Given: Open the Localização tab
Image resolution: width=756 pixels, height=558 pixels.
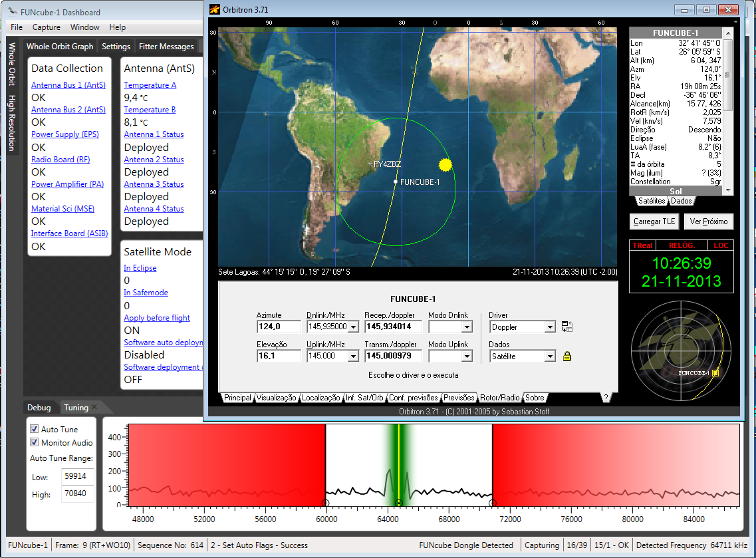Looking at the screenshot, I should pos(321,398).
